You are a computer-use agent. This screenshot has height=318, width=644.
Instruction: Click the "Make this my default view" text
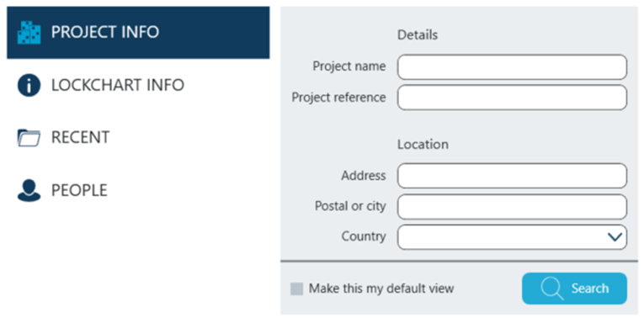click(381, 289)
